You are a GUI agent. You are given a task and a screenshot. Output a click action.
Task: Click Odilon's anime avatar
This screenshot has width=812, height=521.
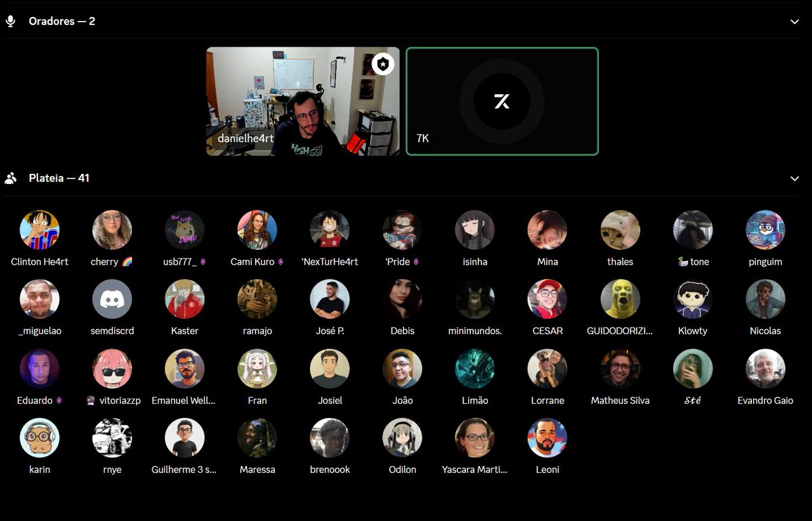(x=403, y=438)
